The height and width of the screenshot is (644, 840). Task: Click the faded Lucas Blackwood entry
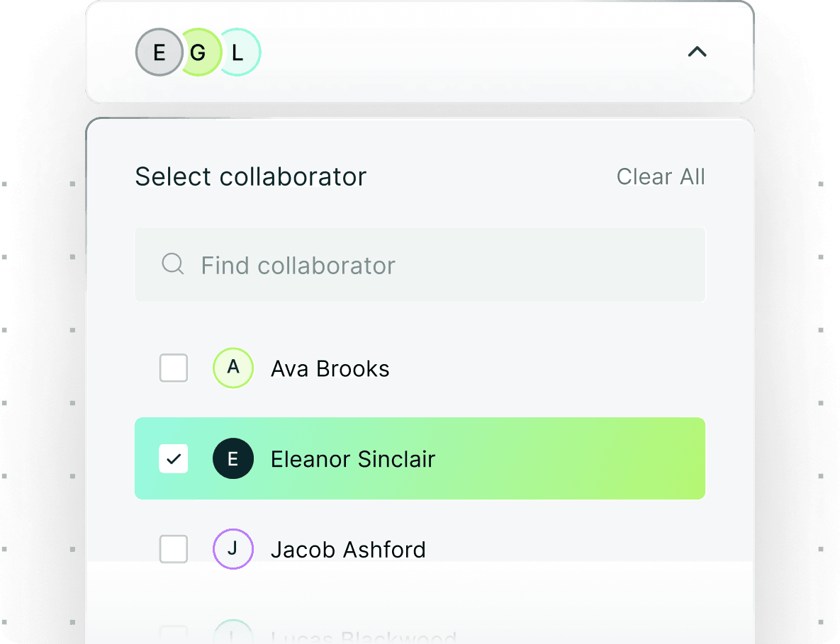tap(363, 637)
